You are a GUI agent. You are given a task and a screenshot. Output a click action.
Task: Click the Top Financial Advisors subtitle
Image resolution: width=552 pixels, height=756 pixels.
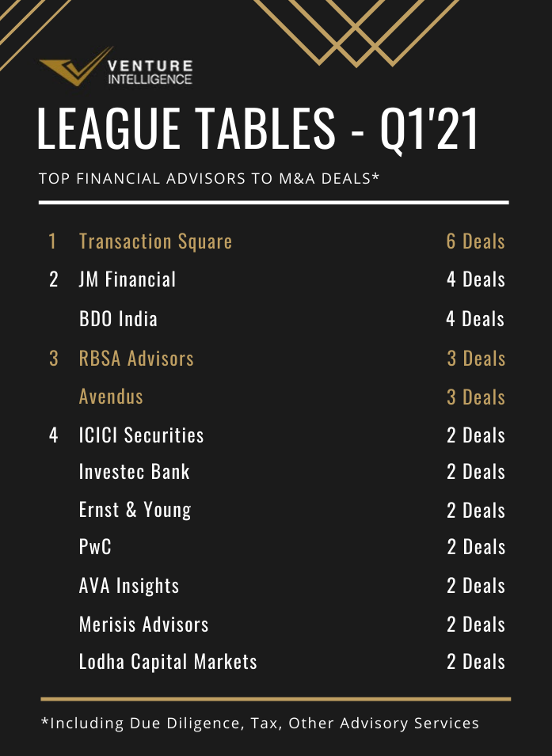coord(209,178)
